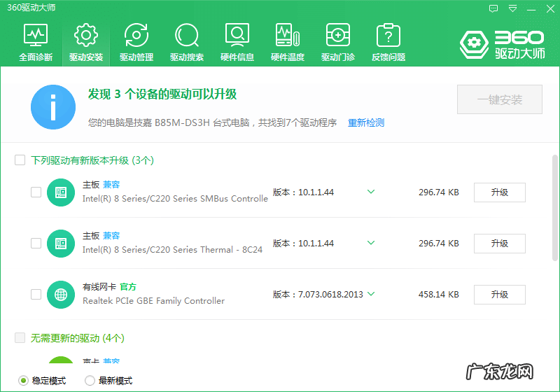Viewport: 560px width, 392px height.
Task: Check the Thermal - 8C24 driver checkbox
Action: pyautogui.click(x=36, y=243)
